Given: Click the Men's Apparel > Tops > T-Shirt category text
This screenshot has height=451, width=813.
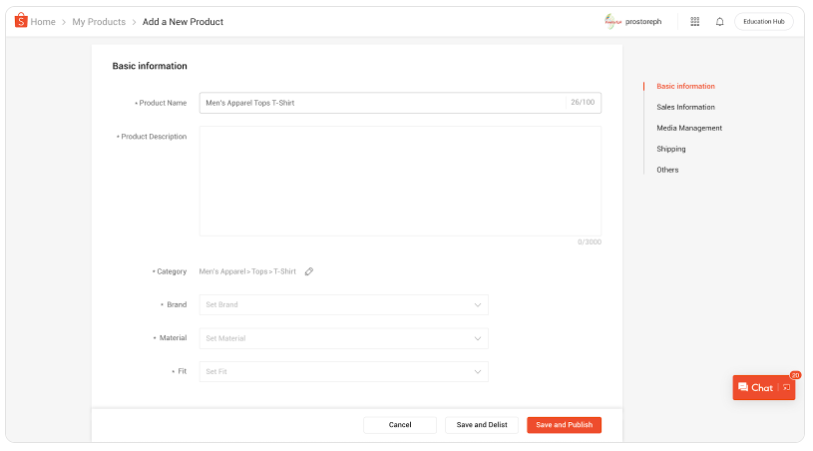Looking at the screenshot, I should [x=247, y=272].
